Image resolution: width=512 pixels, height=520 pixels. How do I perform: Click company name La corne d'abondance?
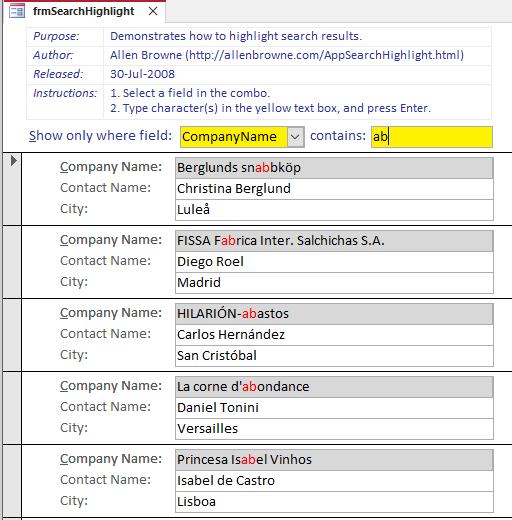click(x=334, y=387)
